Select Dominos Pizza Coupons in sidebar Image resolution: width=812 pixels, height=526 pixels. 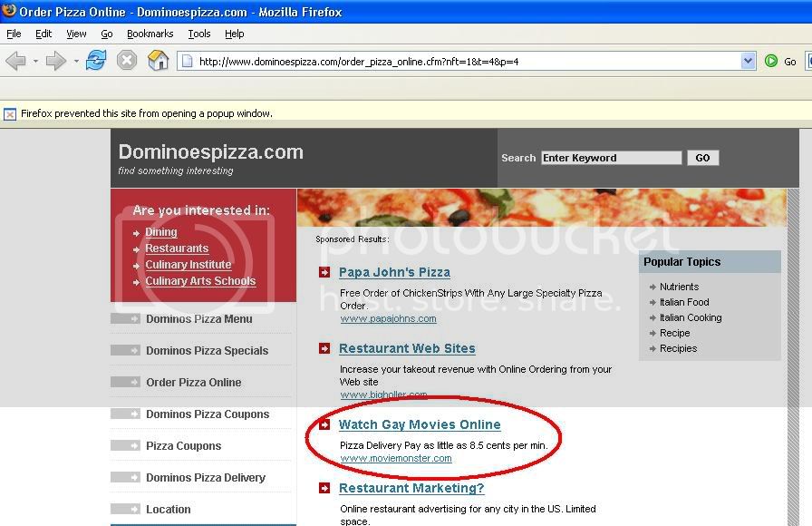click(208, 414)
